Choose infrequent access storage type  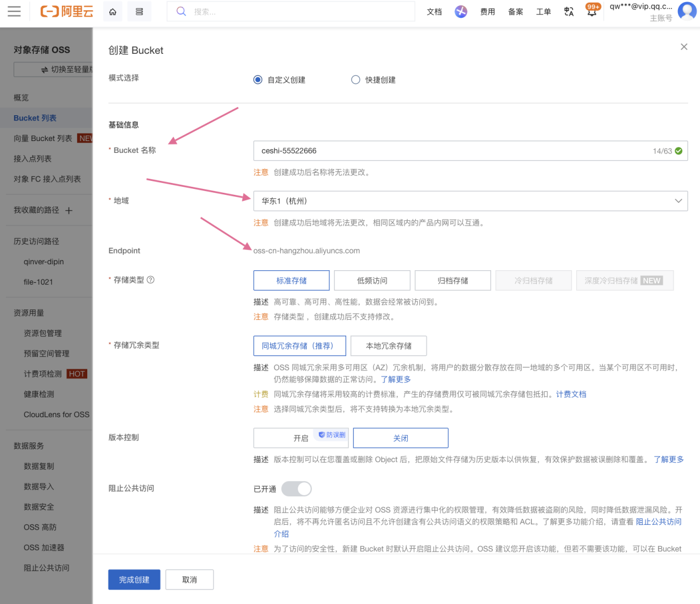pos(372,280)
